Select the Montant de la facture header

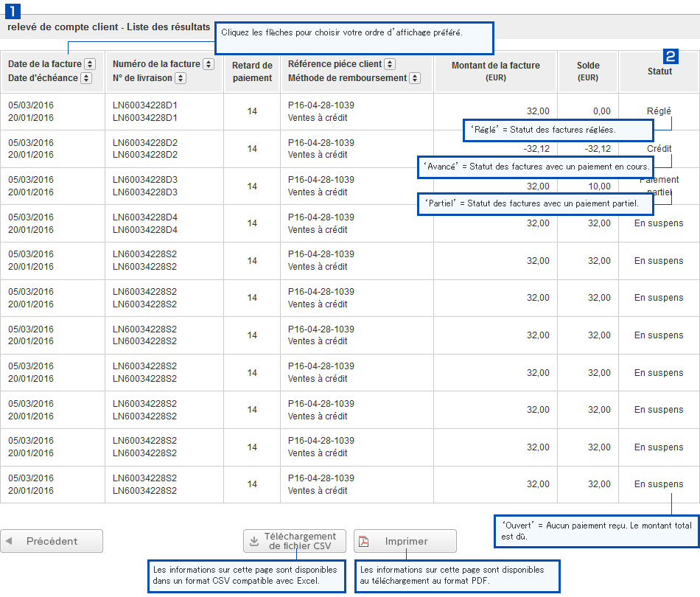(496, 71)
